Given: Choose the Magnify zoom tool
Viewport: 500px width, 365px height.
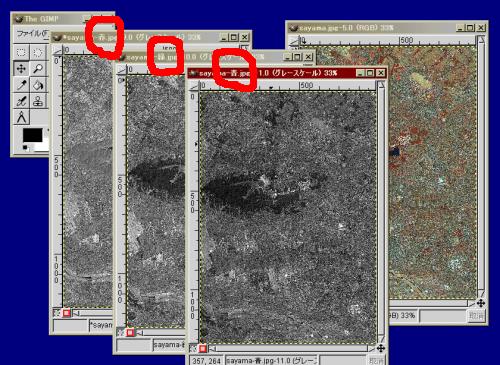Looking at the screenshot, I should [38, 69].
